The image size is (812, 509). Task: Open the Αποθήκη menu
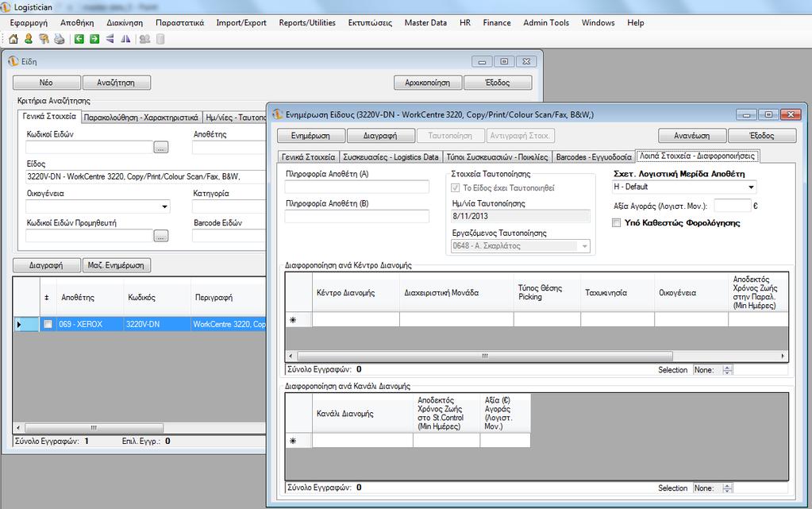77,23
